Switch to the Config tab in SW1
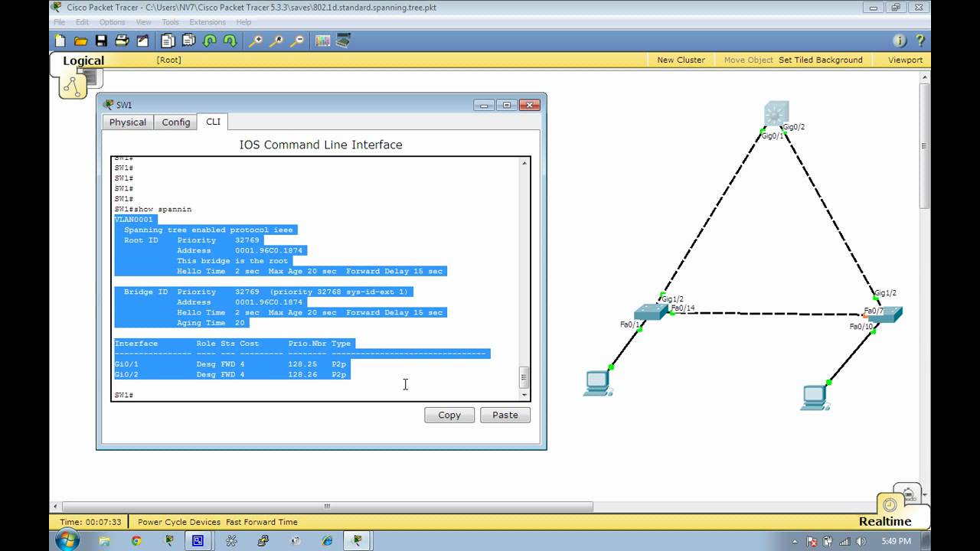980x551 pixels. pyautogui.click(x=176, y=122)
